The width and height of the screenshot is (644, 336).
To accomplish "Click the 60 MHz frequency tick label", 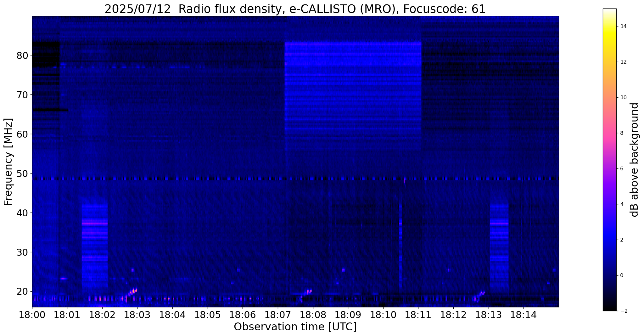I will click(x=22, y=134).
